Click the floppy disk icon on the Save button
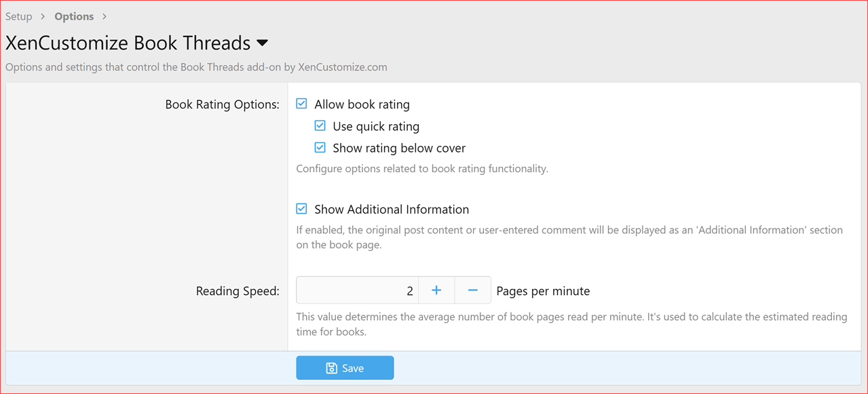 [x=331, y=368]
